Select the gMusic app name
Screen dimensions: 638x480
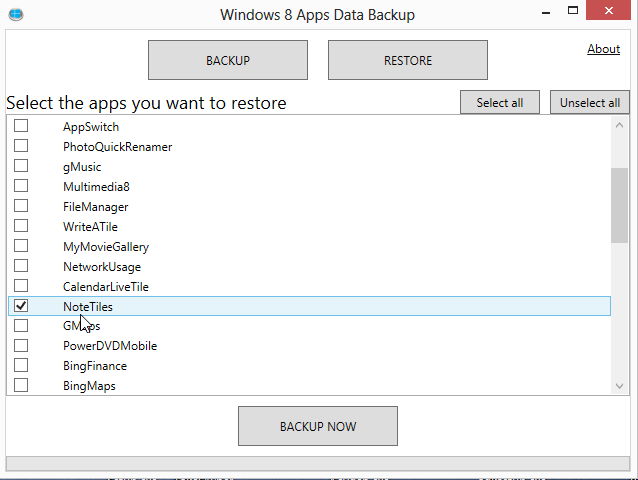click(x=82, y=167)
